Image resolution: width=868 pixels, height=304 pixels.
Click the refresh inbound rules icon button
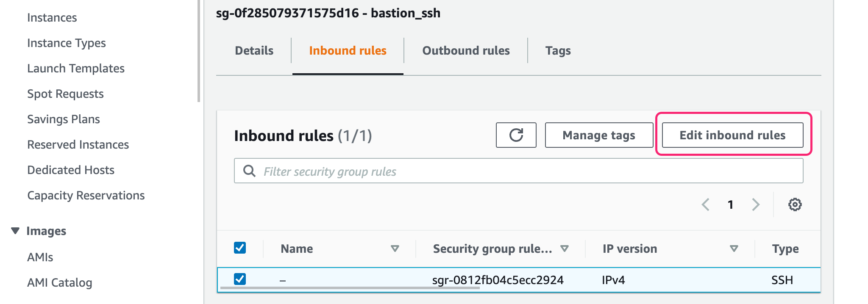(516, 135)
